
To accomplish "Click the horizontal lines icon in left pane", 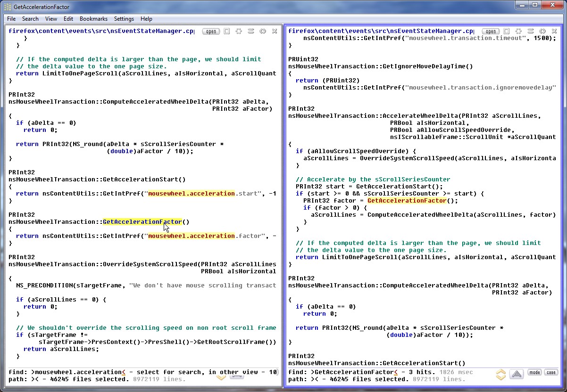I will point(251,32).
